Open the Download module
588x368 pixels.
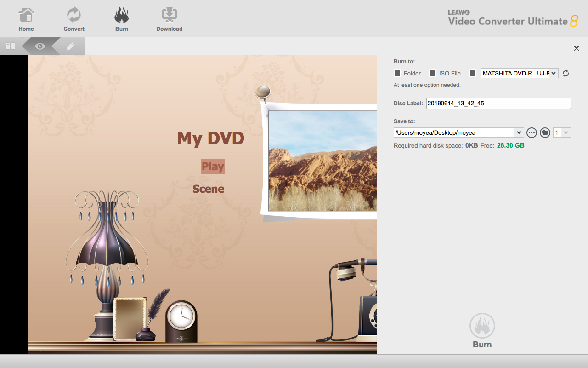coord(169,16)
